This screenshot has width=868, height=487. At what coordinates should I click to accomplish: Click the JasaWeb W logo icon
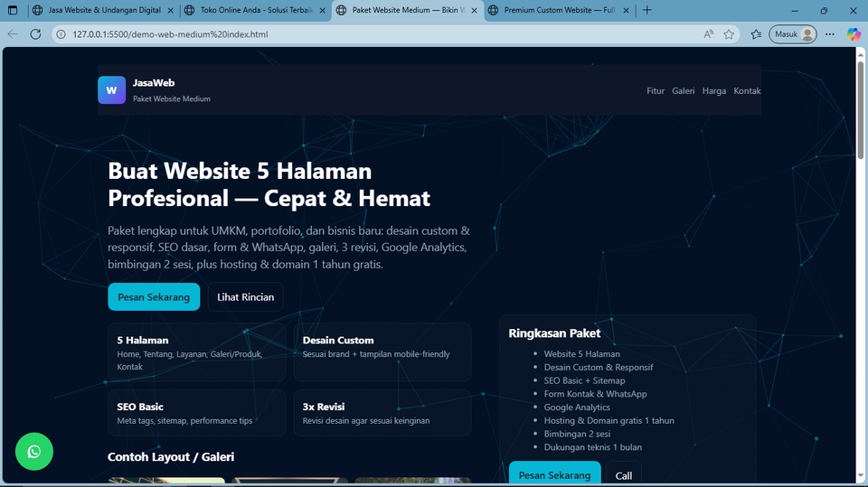(x=112, y=90)
